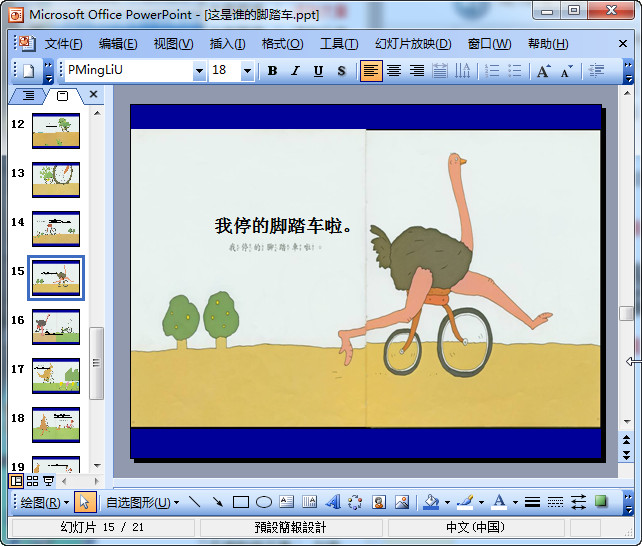This screenshot has height=546, width=642.
Task: Open Font Color dropdown arrow
Action: pyautogui.click(x=515, y=503)
